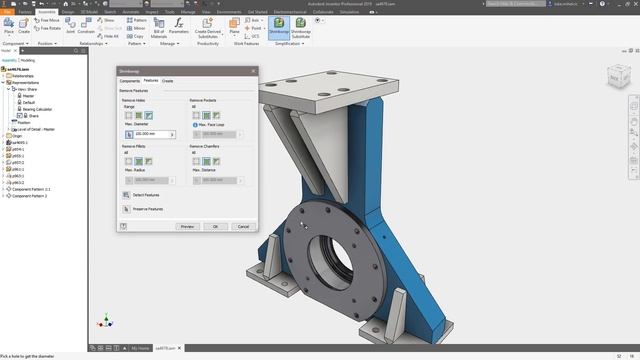The width and height of the screenshot is (640, 360).
Task: Select None under Remove Pockets
Action: (x=196, y=116)
